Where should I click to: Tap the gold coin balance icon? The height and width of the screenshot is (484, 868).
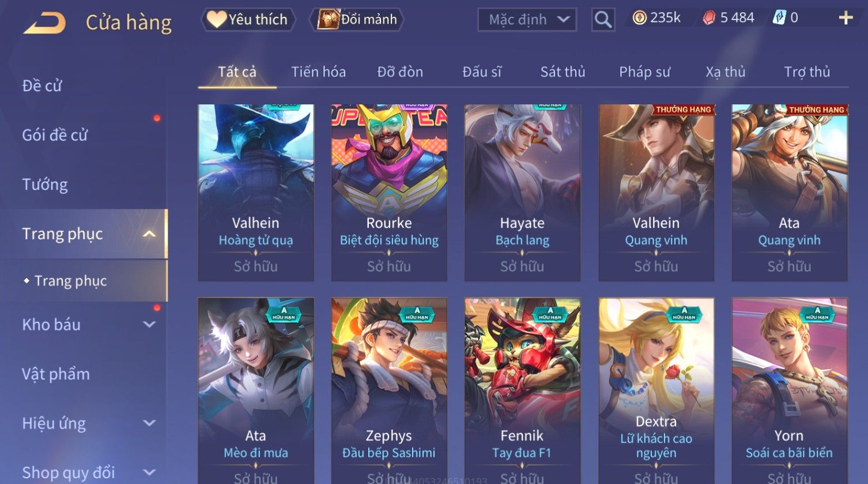pos(639,18)
